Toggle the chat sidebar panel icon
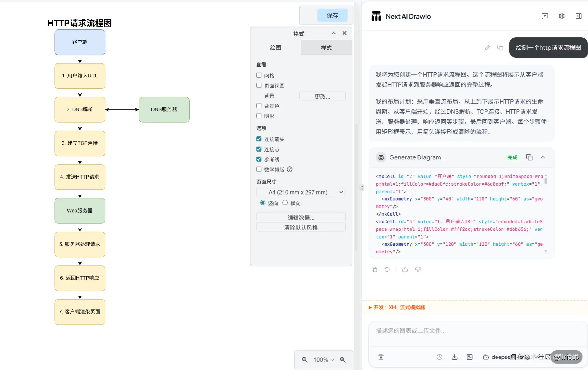588x370 pixels. pyautogui.click(x=578, y=16)
